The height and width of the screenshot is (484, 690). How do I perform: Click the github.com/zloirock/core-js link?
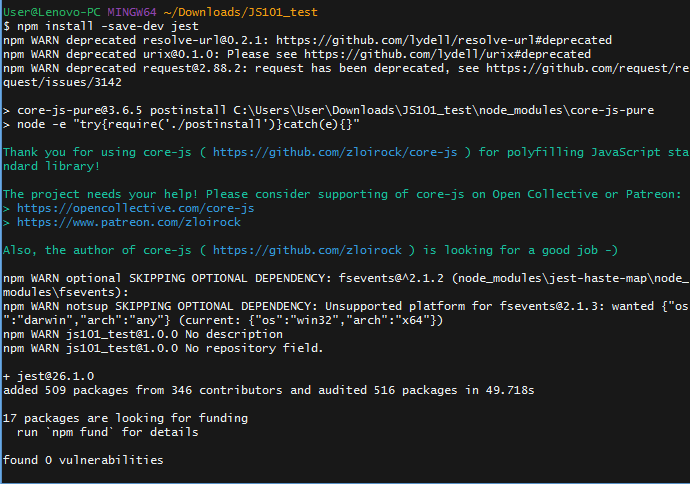click(x=335, y=152)
